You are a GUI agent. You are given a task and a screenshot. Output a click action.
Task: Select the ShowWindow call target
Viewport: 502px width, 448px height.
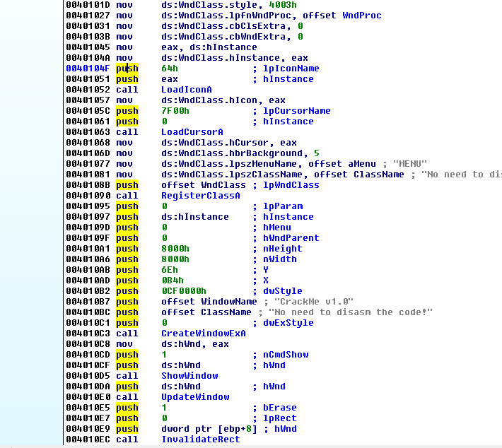click(x=189, y=376)
